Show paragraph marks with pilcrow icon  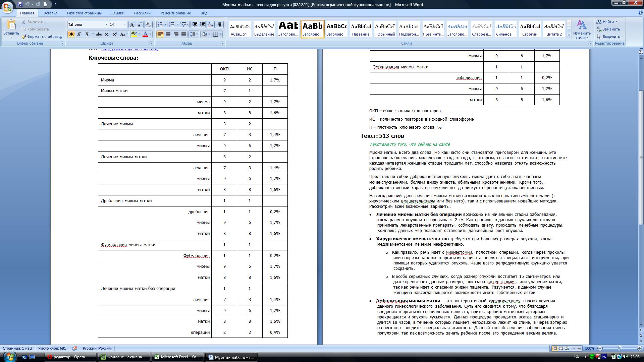tap(219, 24)
